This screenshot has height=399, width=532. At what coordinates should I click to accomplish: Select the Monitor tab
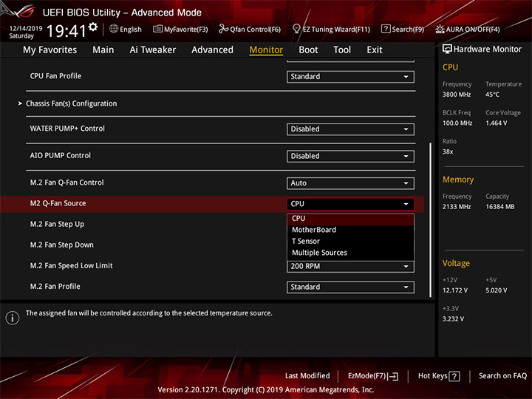(x=266, y=50)
